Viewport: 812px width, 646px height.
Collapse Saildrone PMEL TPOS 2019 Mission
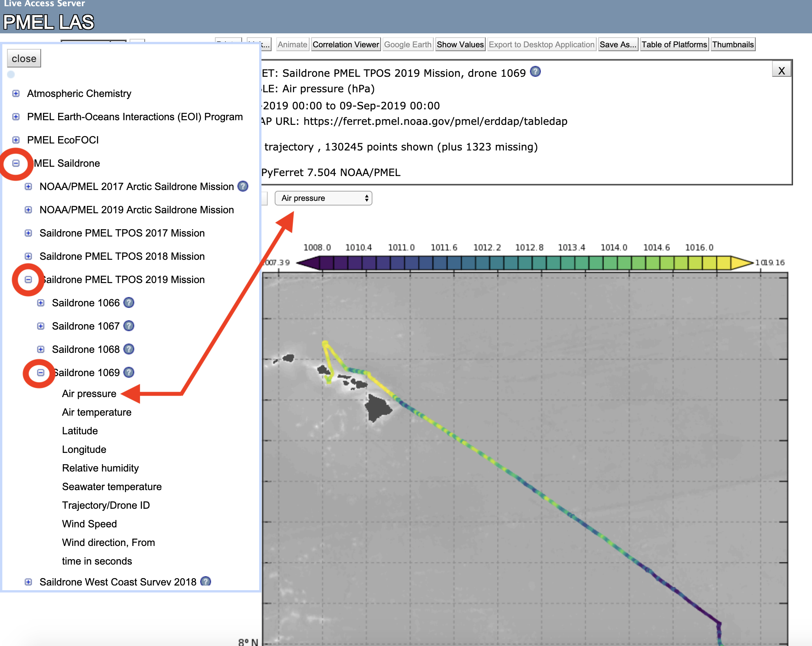28,280
